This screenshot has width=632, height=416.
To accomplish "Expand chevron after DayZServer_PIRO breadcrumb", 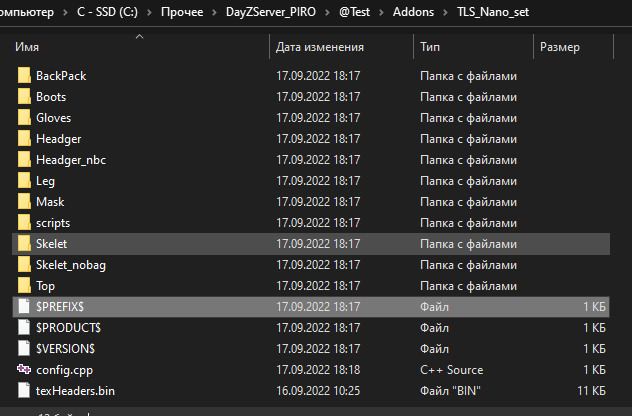I will [x=327, y=12].
